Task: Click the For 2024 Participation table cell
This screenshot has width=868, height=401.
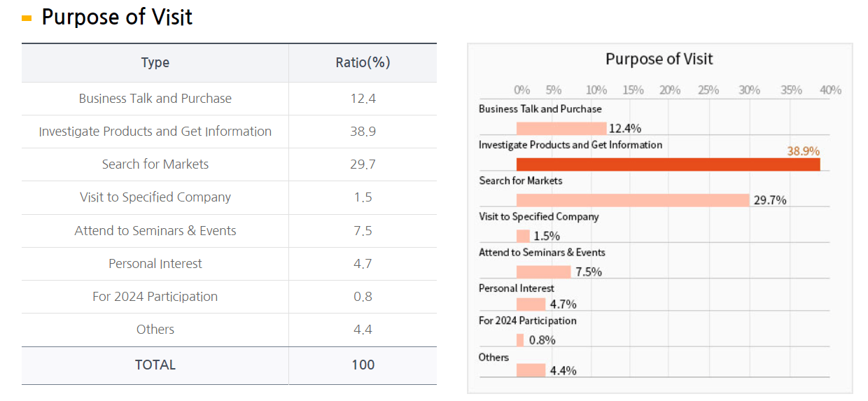Action: tap(155, 297)
